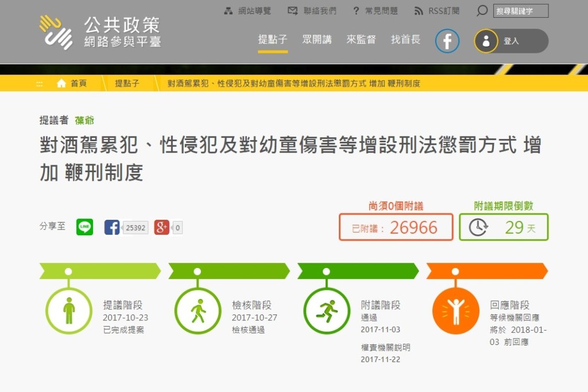Open the 提點子 navigation tab
The image size is (588, 392).
[272, 40]
